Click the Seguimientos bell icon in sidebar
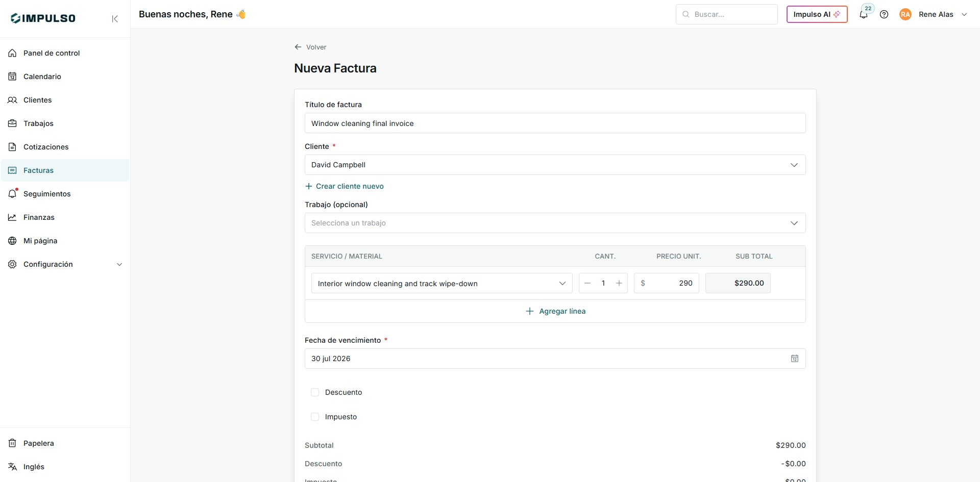Viewport: 980px width, 482px height. coord(12,194)
